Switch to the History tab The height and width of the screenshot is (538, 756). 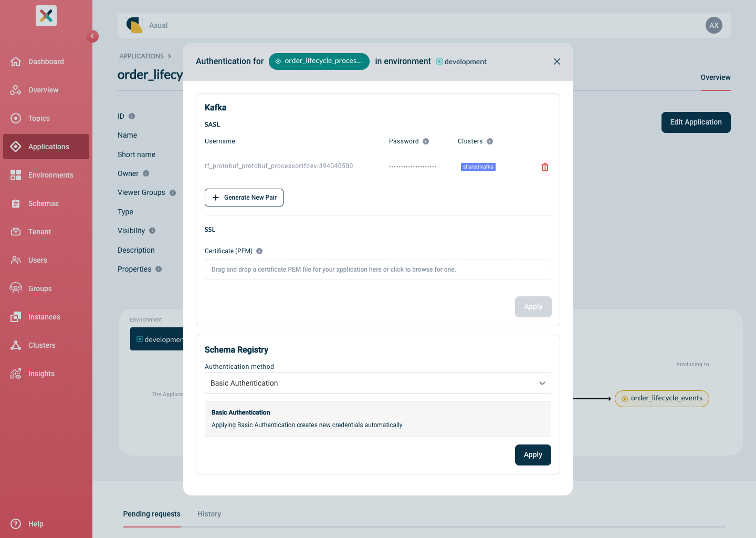[209, 514]
